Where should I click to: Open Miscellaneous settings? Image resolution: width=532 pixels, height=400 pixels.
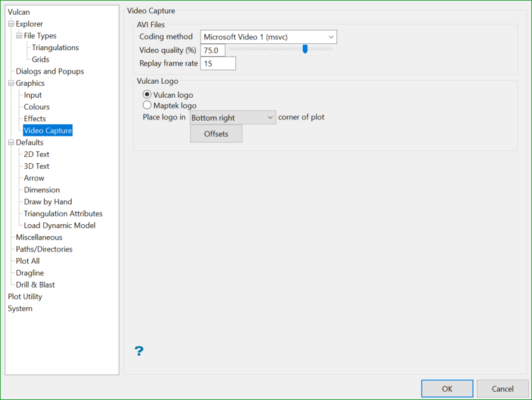pos(39,237)
